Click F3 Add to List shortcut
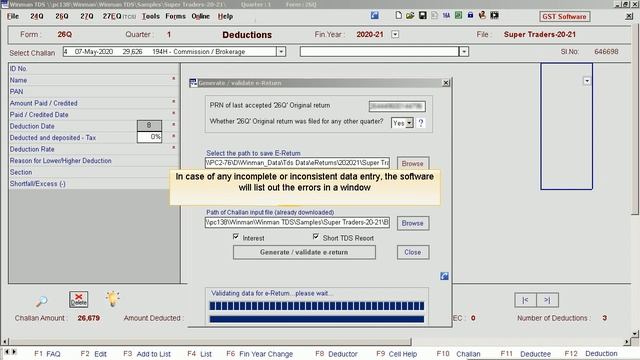 tap(147, 354)
